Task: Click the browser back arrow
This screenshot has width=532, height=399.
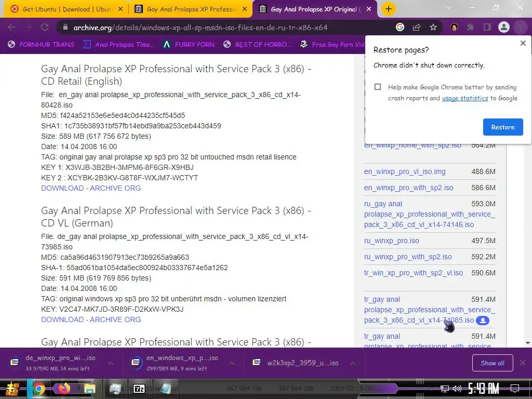Action: point(11,28)
